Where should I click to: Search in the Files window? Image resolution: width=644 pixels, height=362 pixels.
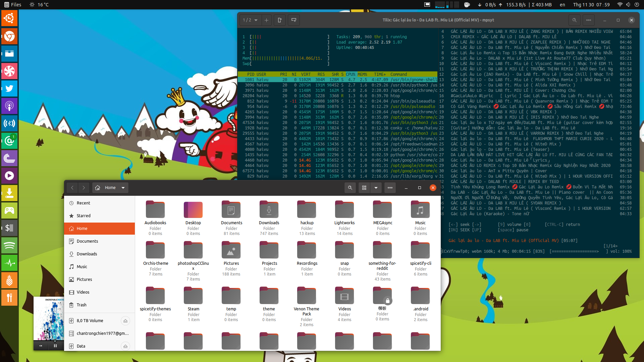(350, 188)
